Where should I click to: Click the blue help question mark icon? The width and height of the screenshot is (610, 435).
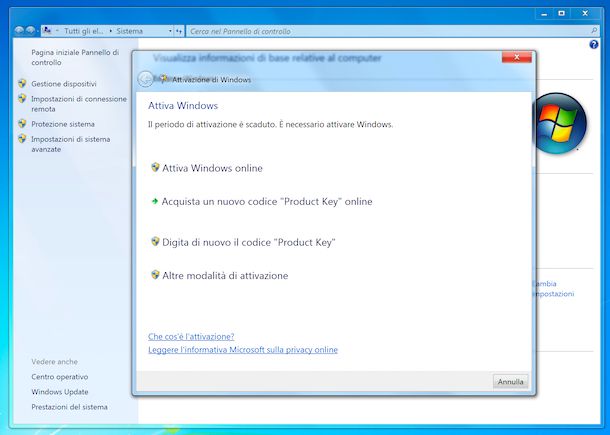coord(595,45)
